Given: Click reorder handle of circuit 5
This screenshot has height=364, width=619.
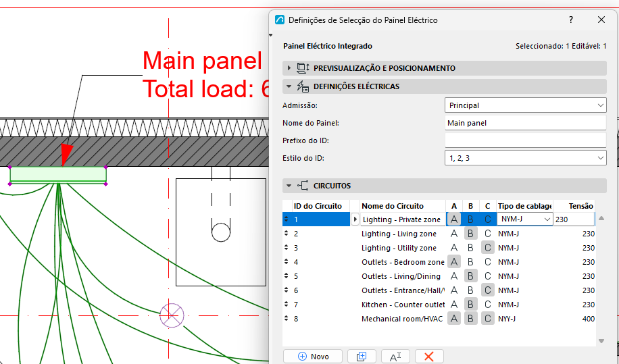Looking at the screenshot, I should 287,276.
